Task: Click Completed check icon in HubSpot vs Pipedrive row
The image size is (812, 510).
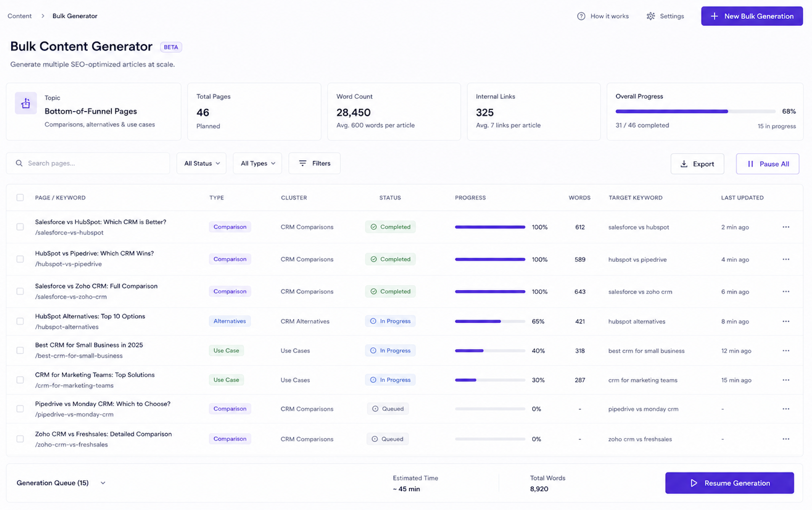Action: tap(374, 259)
